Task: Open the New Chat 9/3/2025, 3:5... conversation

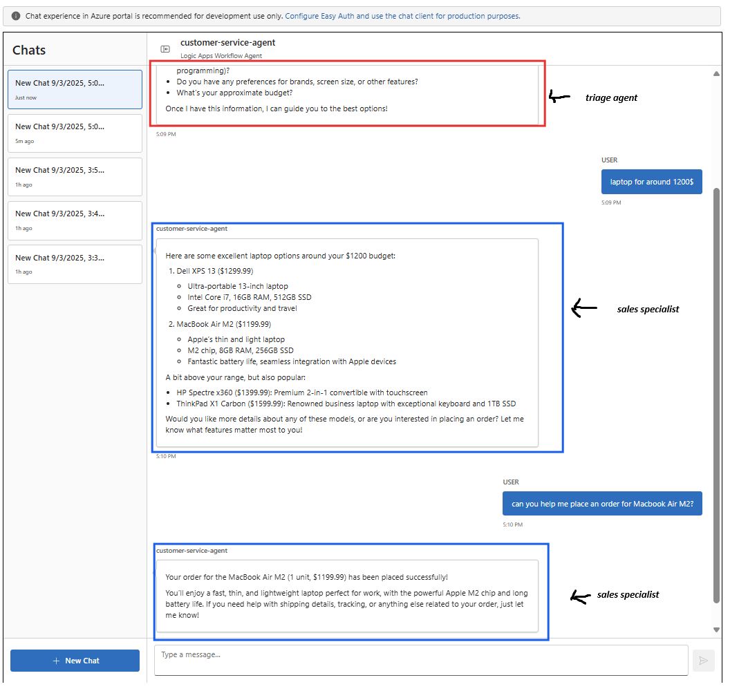Action: point(75,176)
